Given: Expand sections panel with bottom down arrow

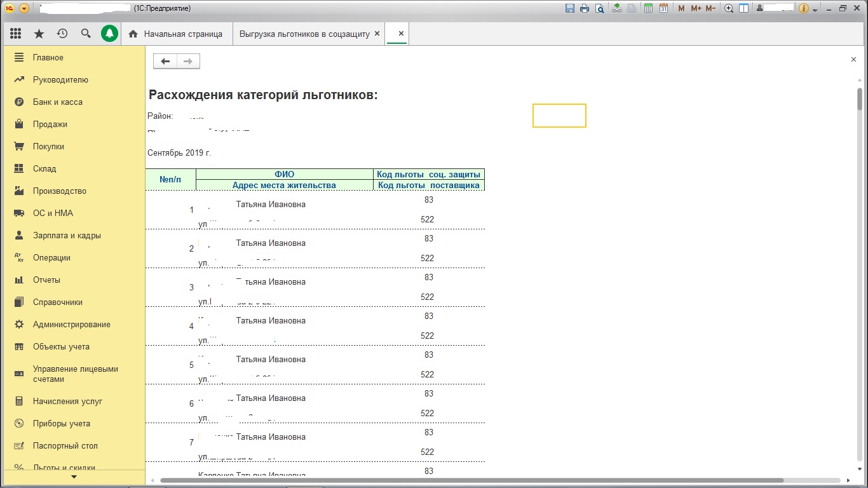Looking at the screenshot, I should pos(74,477).
